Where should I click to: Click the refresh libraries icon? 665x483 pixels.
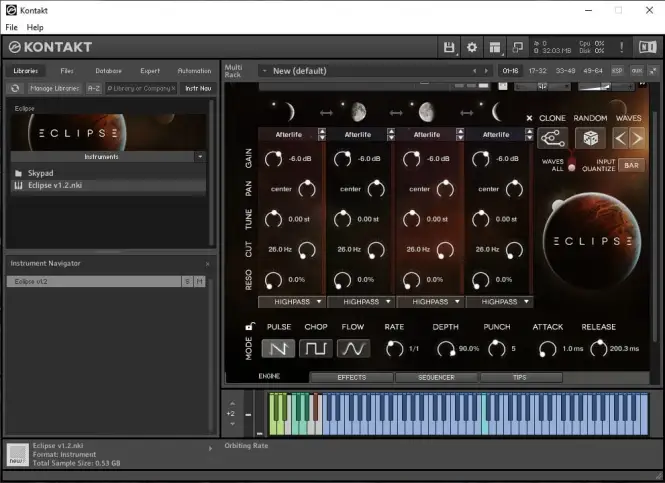tap(15, 88)
